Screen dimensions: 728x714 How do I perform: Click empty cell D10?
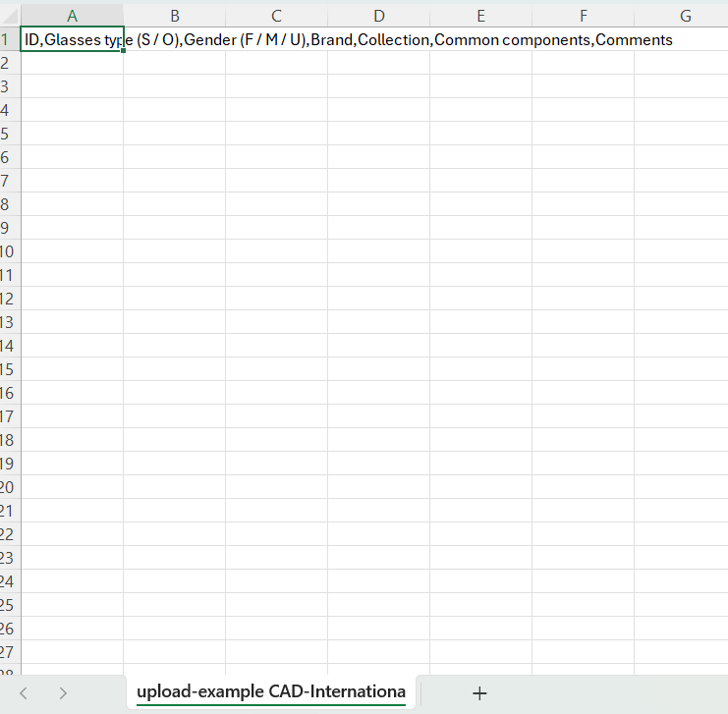(x=378, y=251)
